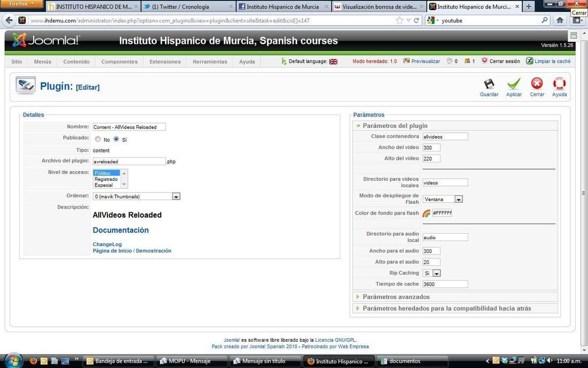Select Registrado access level
The height and width of the screenshot is (368, 588).
[106, 179]
